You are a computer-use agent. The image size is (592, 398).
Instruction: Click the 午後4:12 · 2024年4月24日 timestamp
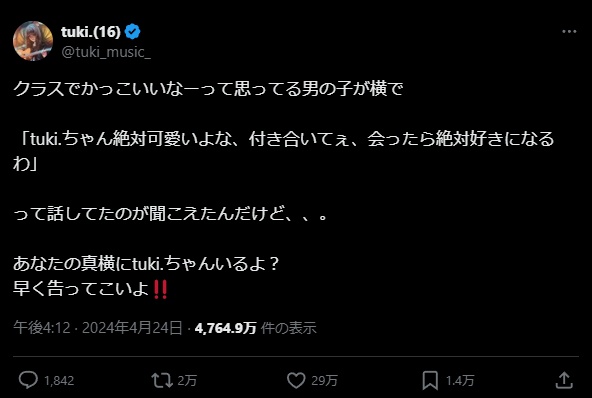point(98,328)
